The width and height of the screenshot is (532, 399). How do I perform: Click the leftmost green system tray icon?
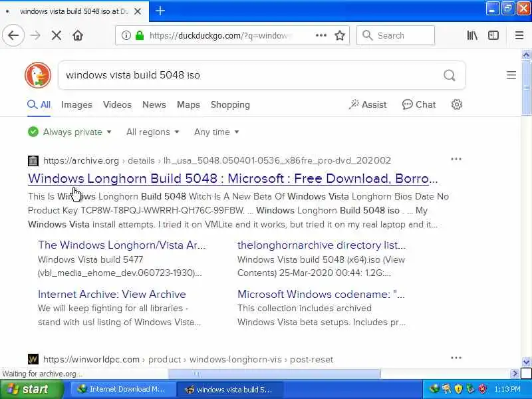(x=434, y=389)
